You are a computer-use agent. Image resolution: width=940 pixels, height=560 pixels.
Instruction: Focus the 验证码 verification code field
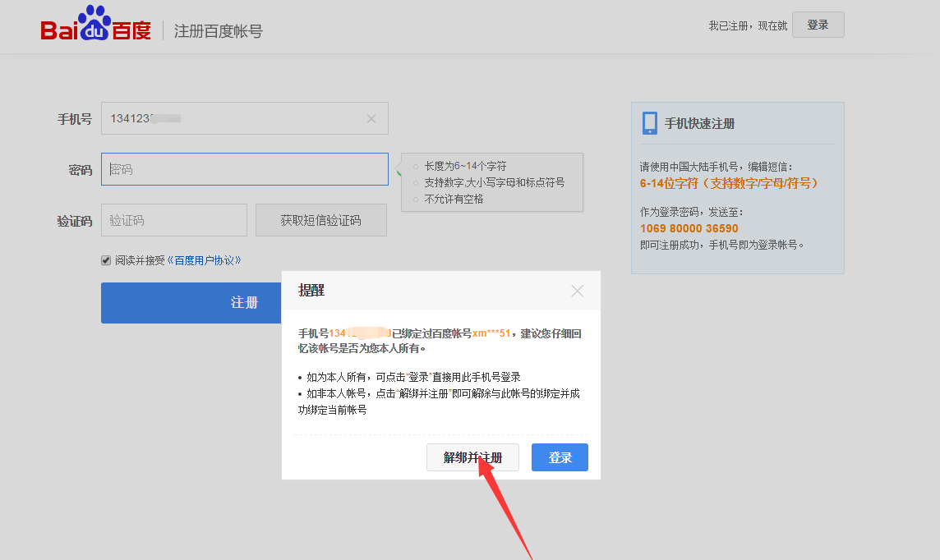(x=174, y=220)
